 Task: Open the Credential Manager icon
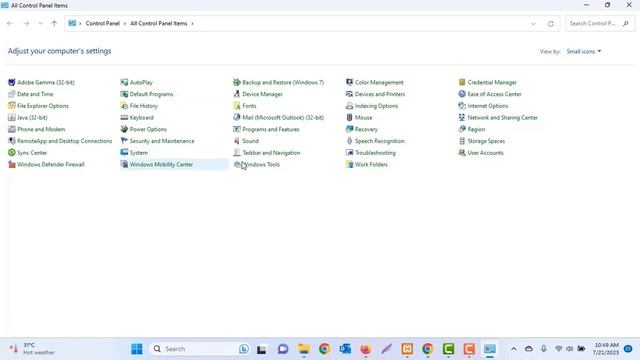coord(462,82)
